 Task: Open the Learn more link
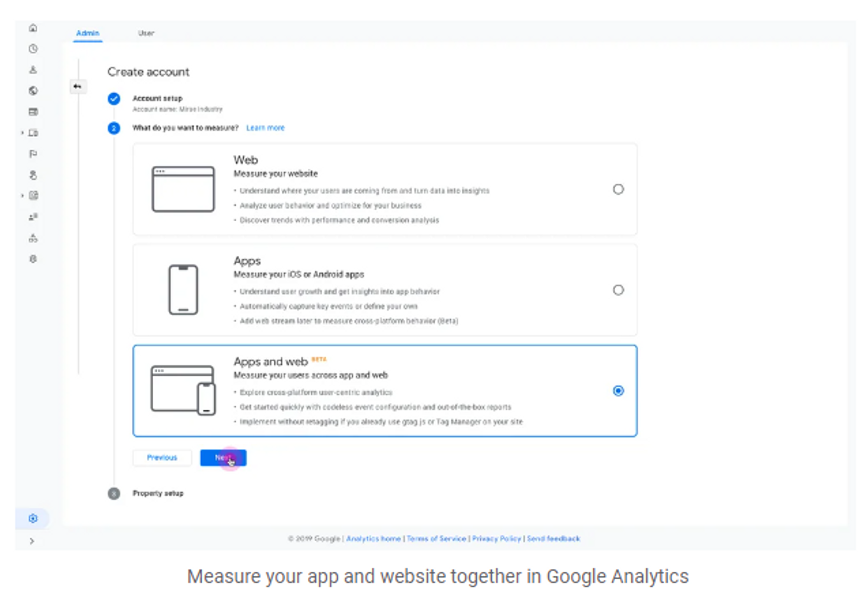[265, 128]
